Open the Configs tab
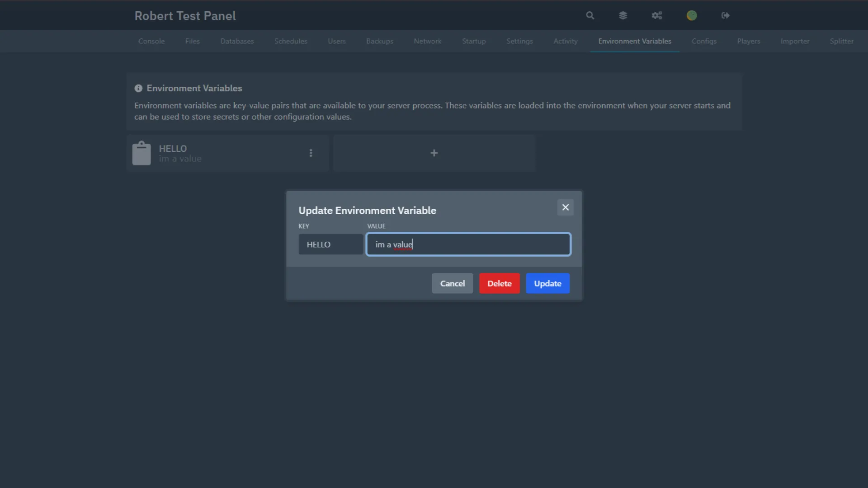This screenshot has width=868, height=488. click(x=704, y=41)
